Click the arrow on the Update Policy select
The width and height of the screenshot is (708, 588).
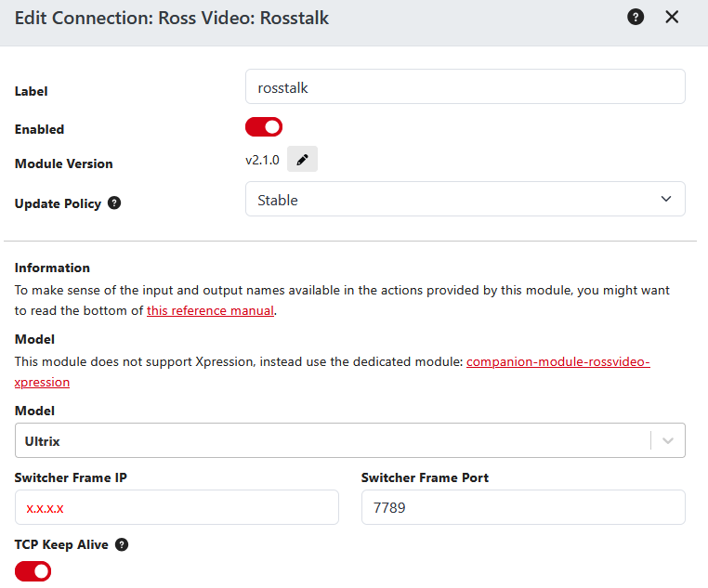[x=665, y=200]
